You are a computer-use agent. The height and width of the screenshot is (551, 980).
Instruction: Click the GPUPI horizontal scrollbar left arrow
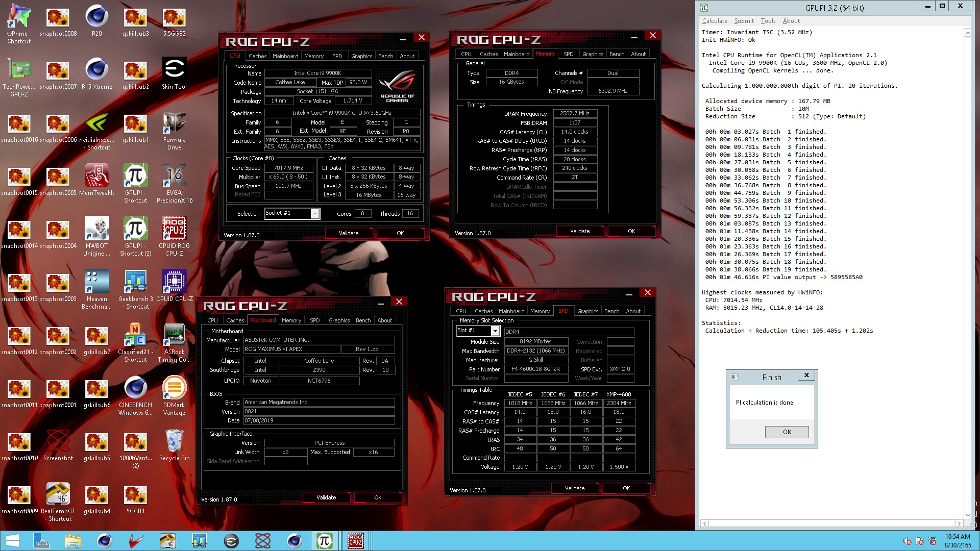[x=705, y=523]
